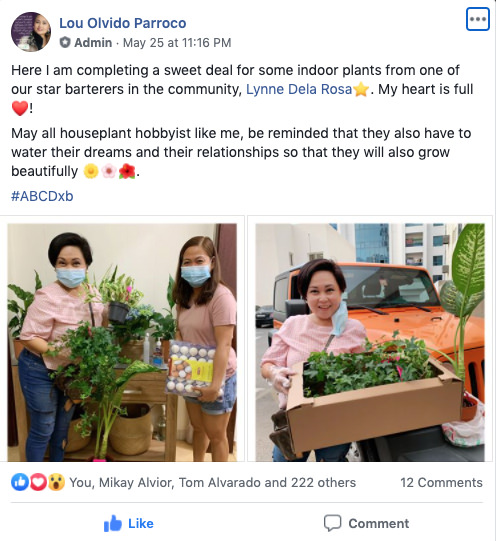496x541 pixels.
Task: Click the thumbs-up icon beside Like
Action: [113, 523]
